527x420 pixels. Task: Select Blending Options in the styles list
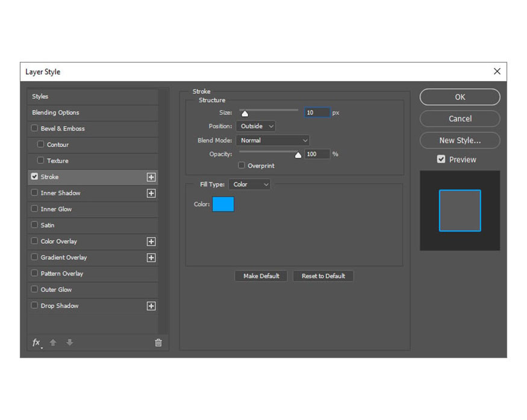click(x=56, y=113)
